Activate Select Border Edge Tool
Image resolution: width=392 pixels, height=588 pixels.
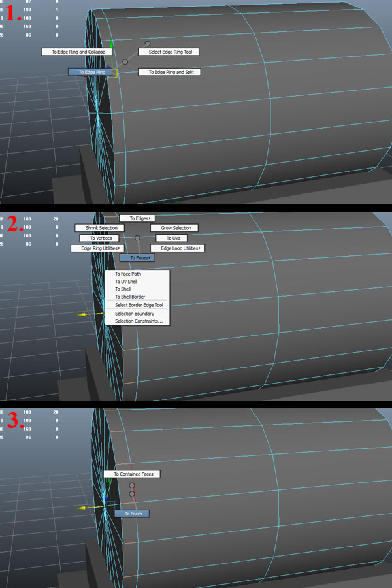pos(139,305)
